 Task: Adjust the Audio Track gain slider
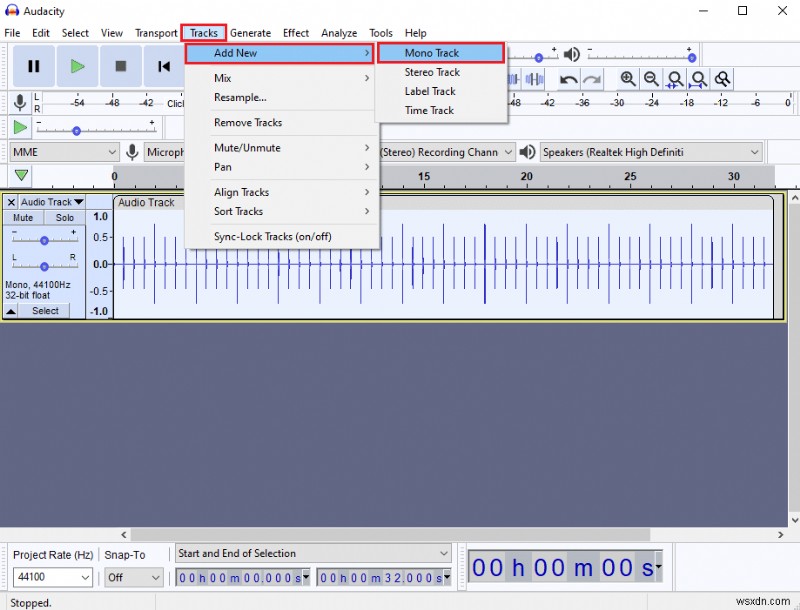click(44, 240)
